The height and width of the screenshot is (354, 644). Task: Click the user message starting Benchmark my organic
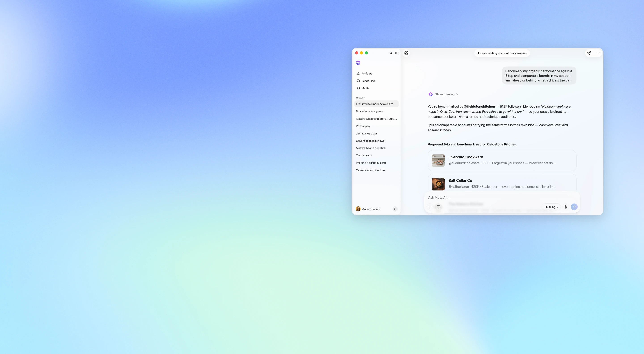[539, 76]
